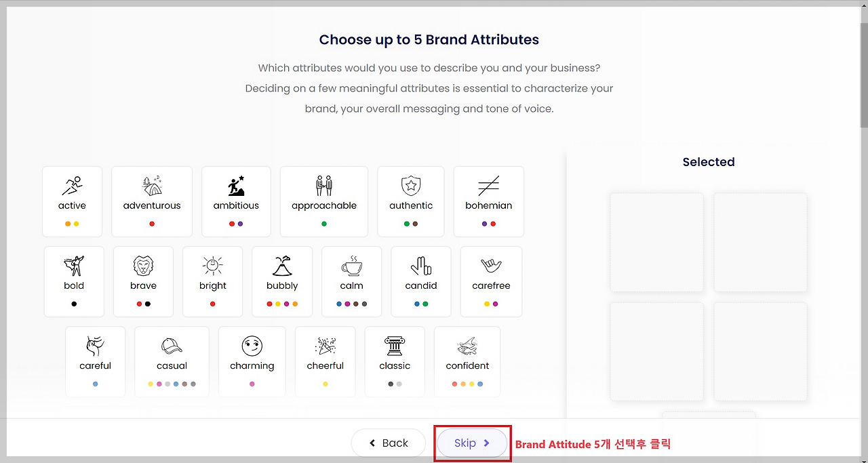This screenshot has height=463, width=868.
Task: Click the "ambitious" label text
Action: tap(236, 205)
